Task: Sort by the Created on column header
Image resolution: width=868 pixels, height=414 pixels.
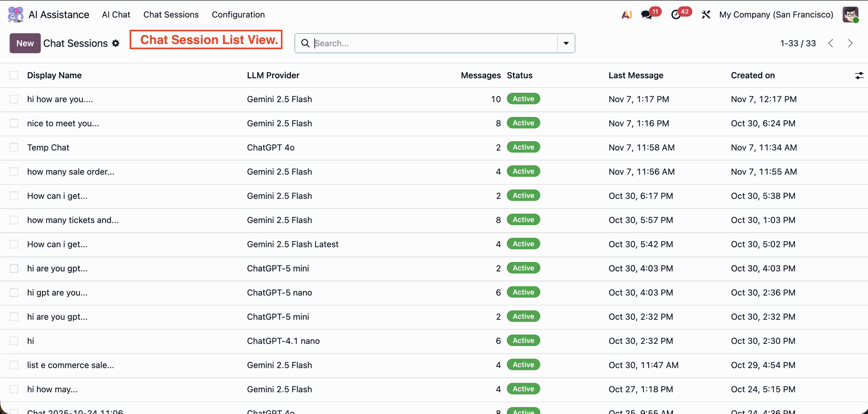Action: (x=753, y=76)
